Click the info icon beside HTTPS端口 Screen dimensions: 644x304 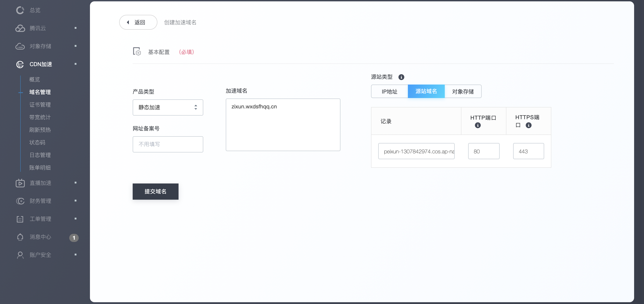(x=528, y=125)
